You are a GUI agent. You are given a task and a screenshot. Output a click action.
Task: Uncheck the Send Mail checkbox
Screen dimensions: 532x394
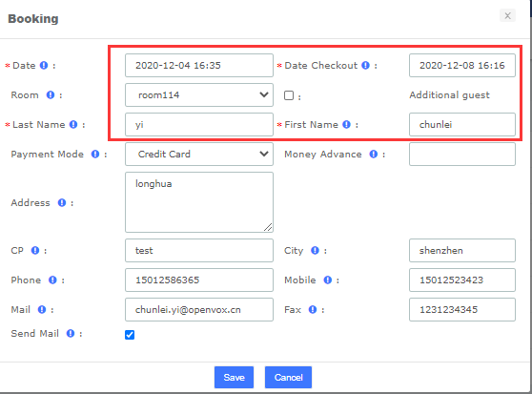(x=130, y=335)
